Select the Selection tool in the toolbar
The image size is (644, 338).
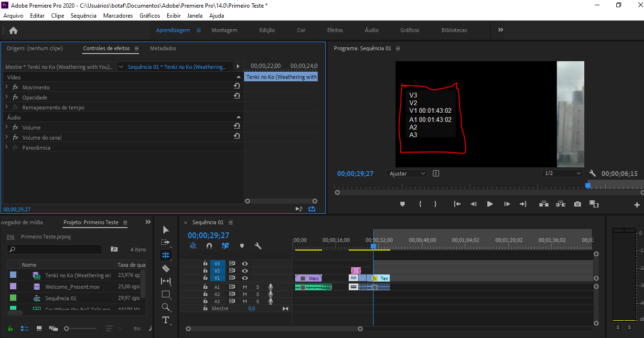click(166, 229)
